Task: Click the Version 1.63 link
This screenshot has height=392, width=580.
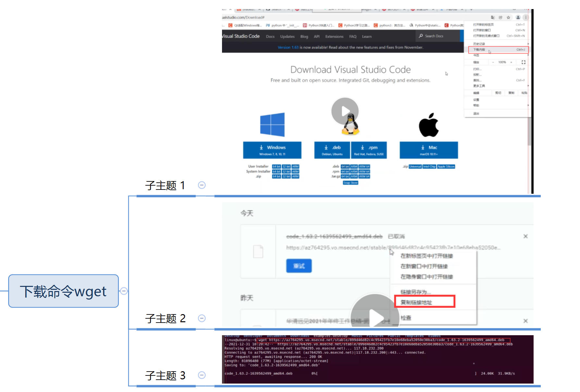Action: click(288, 47)
